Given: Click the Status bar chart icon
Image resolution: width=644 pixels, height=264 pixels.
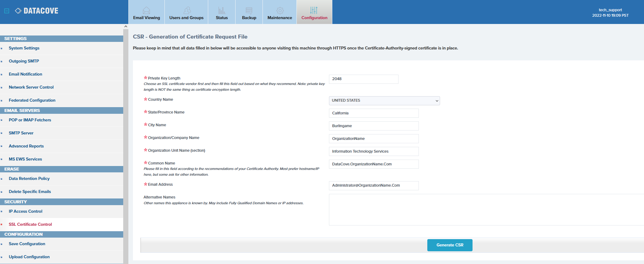Looking at the screenshot, I should click(x=222, y=11).
